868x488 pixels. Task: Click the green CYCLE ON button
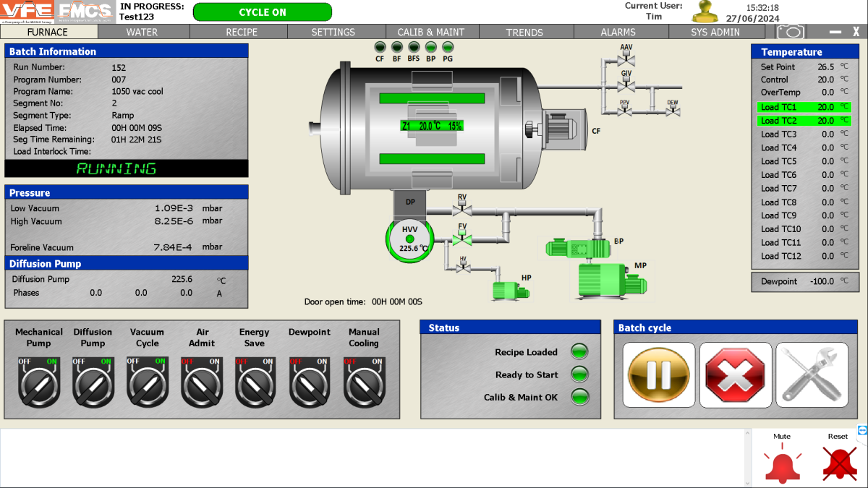click(x=263, y=12)
